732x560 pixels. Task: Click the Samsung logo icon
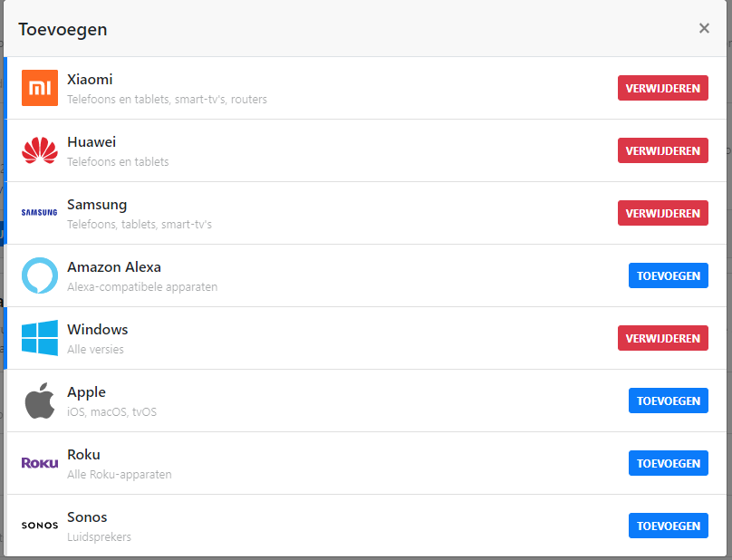[x=40, y=213]
